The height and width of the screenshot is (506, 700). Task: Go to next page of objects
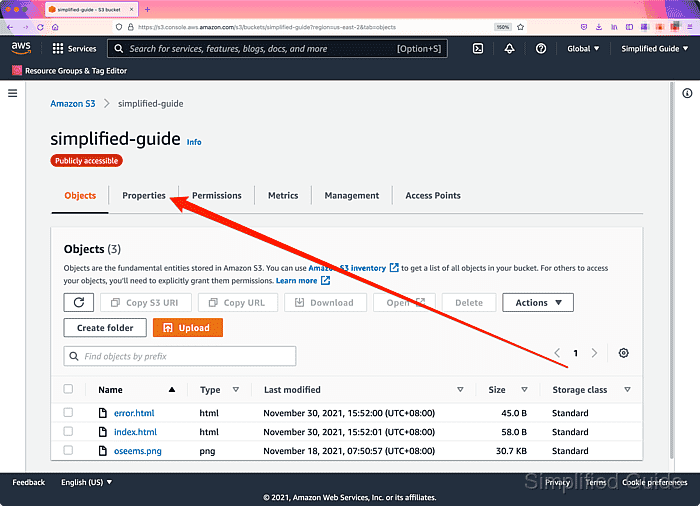pos(594,353)
